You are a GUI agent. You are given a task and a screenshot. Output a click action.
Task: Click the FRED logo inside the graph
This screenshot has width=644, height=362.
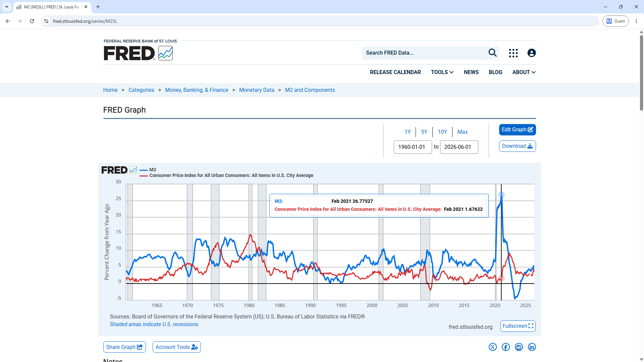(x=119, y=170)
